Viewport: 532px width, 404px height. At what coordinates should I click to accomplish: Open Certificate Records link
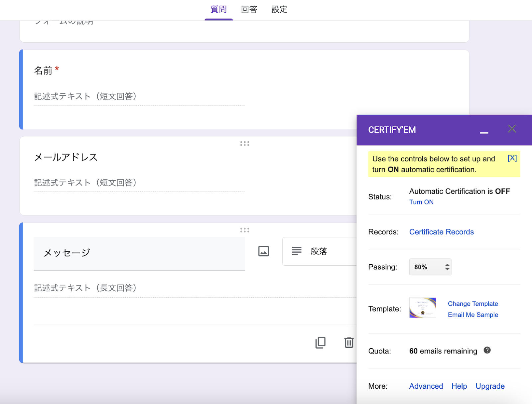441,232
